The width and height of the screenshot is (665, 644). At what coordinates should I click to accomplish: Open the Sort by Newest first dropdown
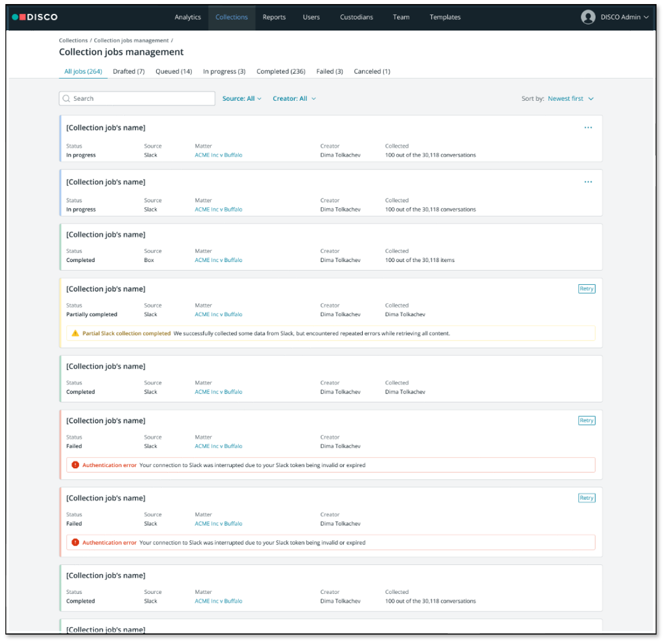[570, 99]
